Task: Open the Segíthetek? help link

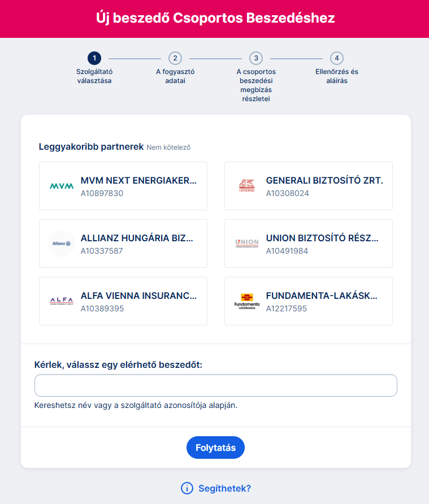Action: [224, 488]
